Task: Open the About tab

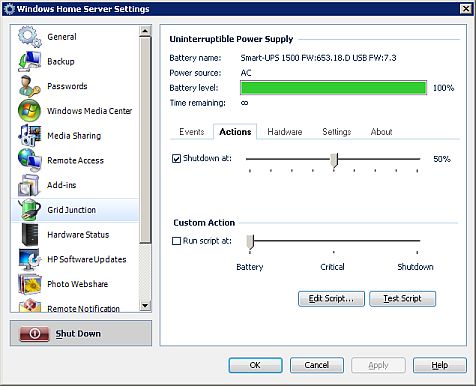Action: (381, 132)
